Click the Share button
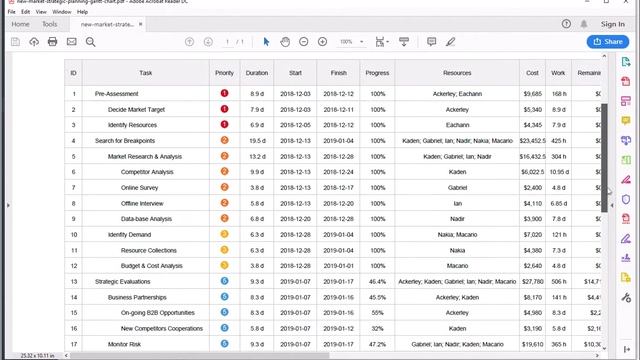Image resolution: width=640 pixels, height=360 pixels. (608, 42)
